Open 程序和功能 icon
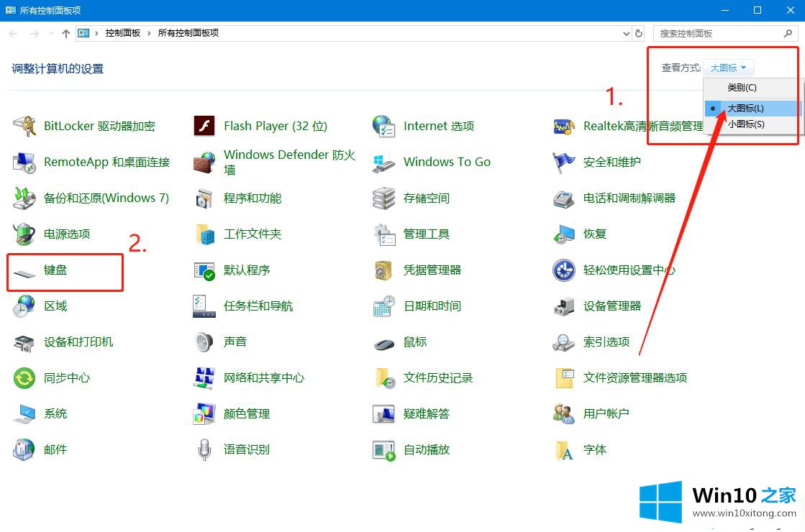The height and width of the screenshot is (532, 805). (204, 198)
